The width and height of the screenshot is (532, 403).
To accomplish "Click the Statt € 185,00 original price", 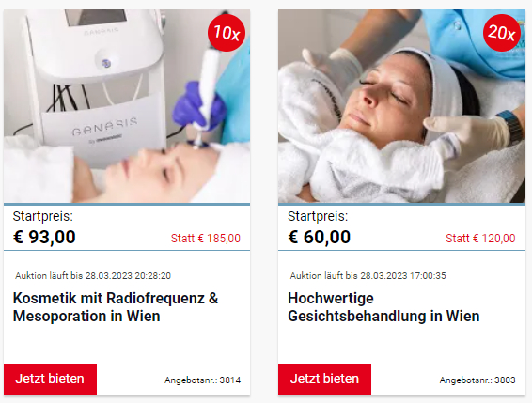I will tap(206, 239).
